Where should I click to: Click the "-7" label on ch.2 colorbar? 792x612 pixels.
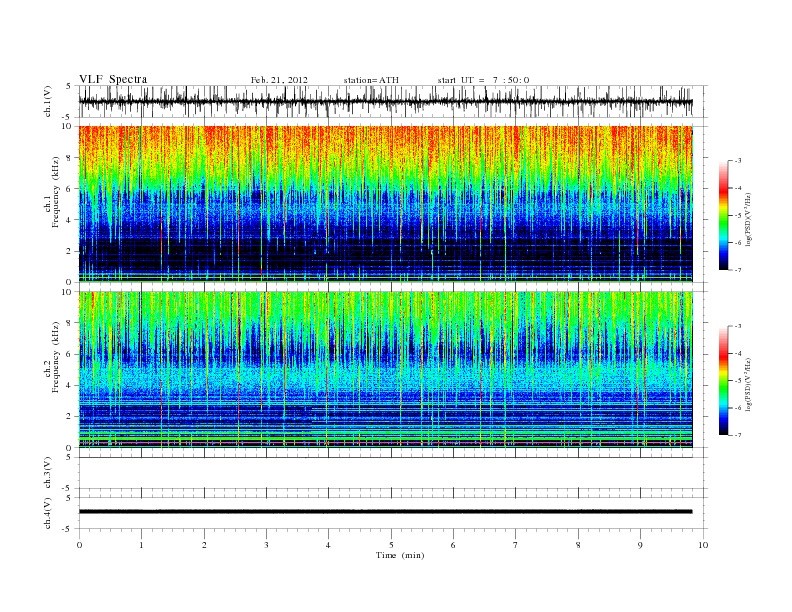738,435
